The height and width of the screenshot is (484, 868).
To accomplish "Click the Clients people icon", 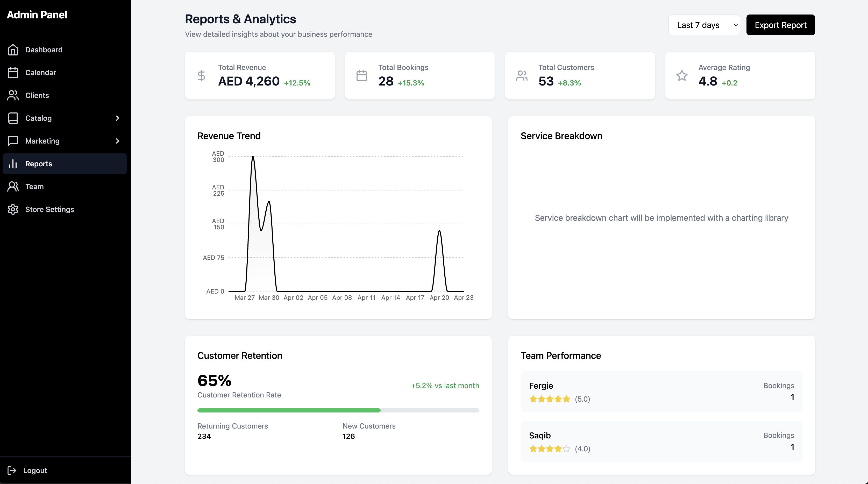I will 13,95.
